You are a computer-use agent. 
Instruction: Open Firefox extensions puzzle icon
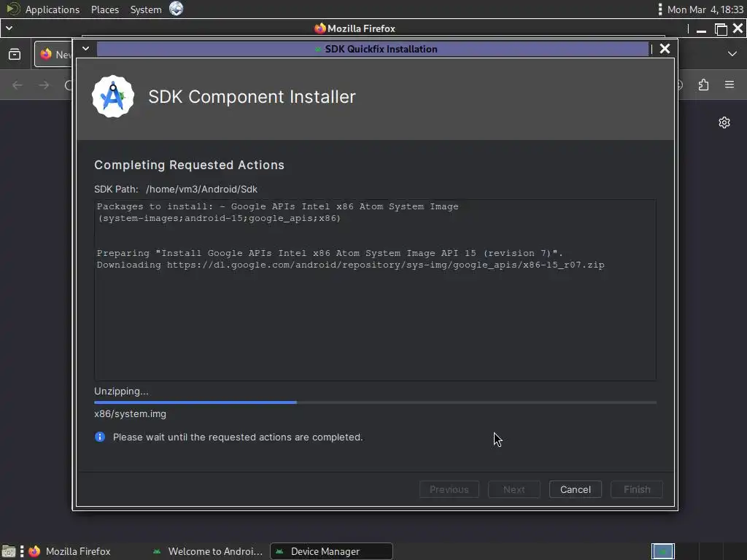(x=704, y=85)
